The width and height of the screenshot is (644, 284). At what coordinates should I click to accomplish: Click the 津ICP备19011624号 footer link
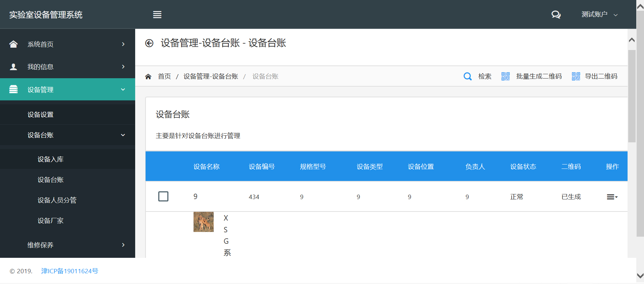pos(70,271)
